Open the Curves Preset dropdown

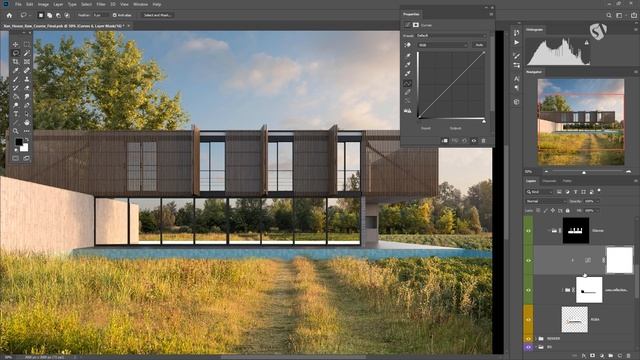tap(451, 36)
